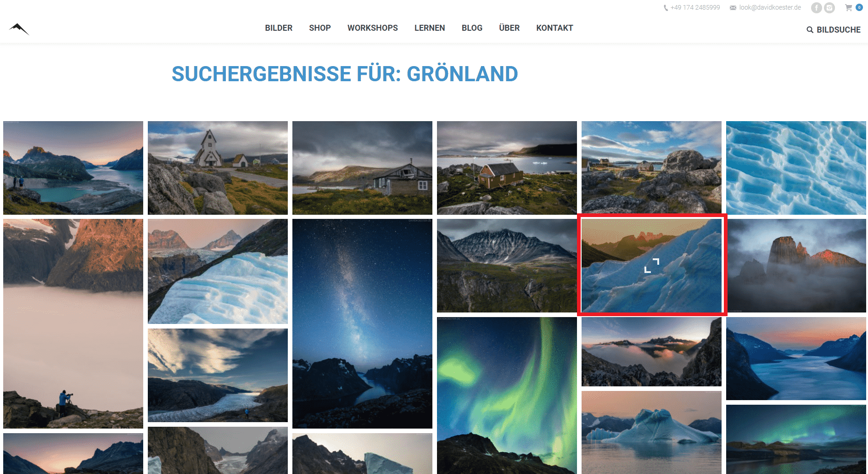The image size is (868, 474).
Task: Click the mountain logo home icon
Action: pos(19,29)
